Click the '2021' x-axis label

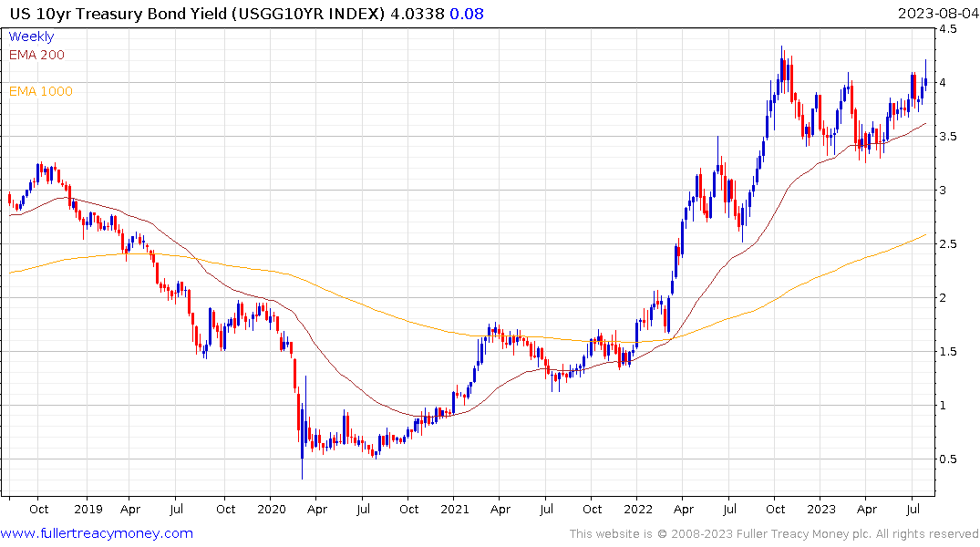[x=454, y=510]
